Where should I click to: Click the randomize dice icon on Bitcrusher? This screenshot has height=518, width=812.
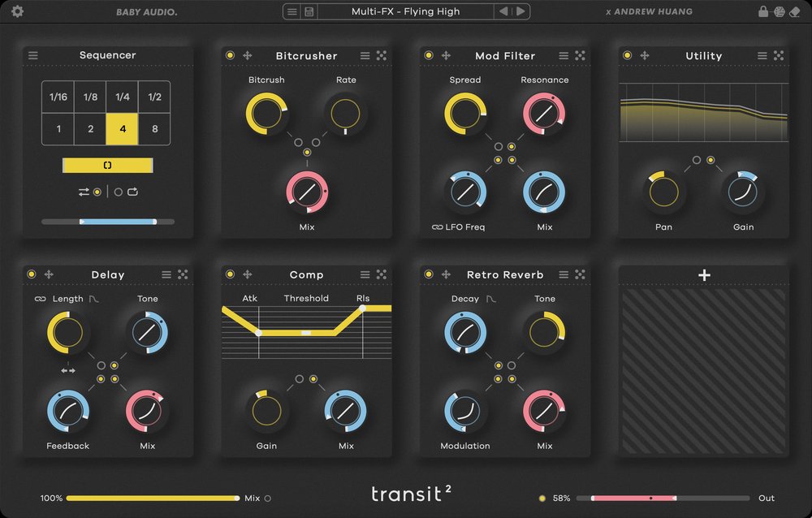coord(381,56)
